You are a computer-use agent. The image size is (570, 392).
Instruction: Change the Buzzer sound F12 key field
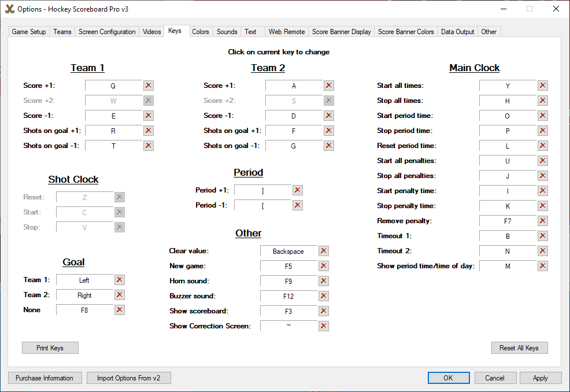click(x=288, y=296)
